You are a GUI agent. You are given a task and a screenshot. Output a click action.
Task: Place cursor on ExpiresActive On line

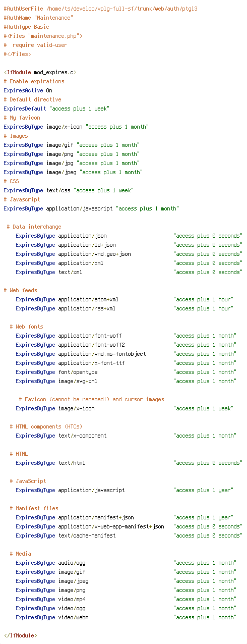[28, 91]
